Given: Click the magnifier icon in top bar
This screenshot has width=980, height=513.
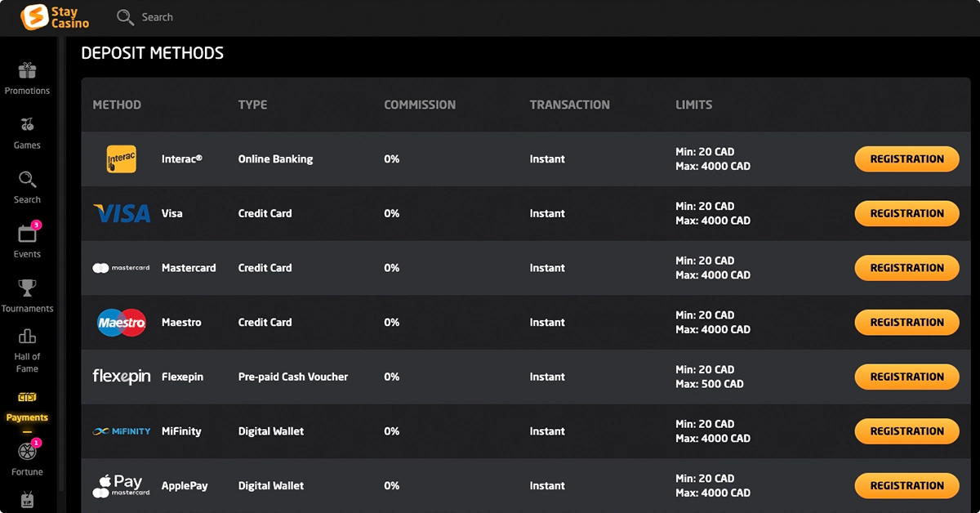Looking at the screenshot, I should click(x=125, y=17).
